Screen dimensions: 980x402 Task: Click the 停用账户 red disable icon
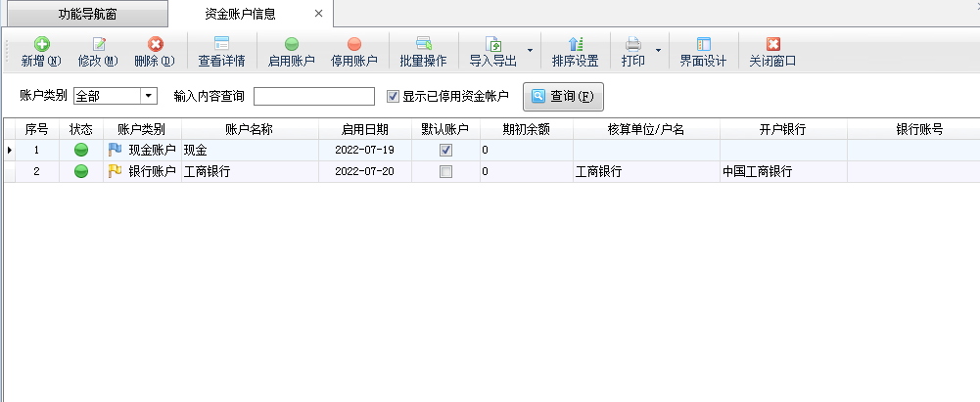click(353, 45)
